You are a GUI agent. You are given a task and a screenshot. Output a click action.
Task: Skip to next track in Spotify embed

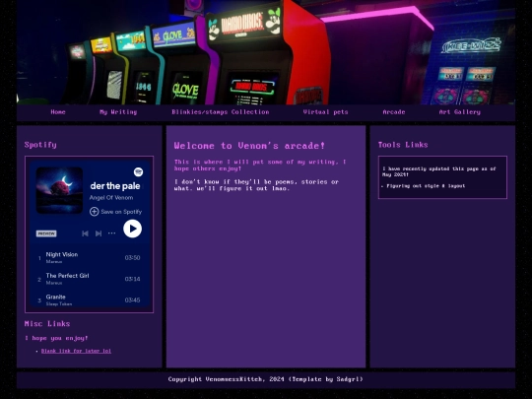coord(99,233)
